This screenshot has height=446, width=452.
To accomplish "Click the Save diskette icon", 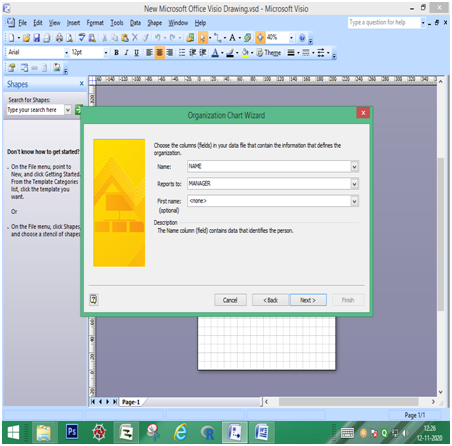I will pyautogui.click(x=37, y=38).
